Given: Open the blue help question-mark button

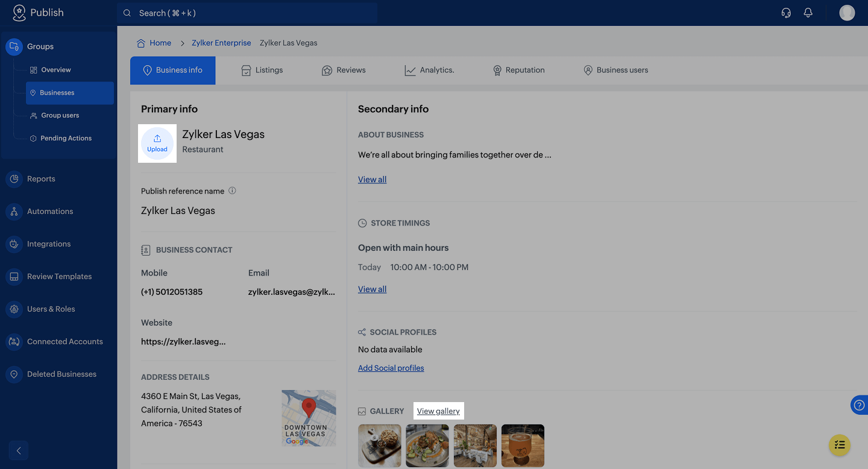Looking at the screenshot, I should 860,405.
